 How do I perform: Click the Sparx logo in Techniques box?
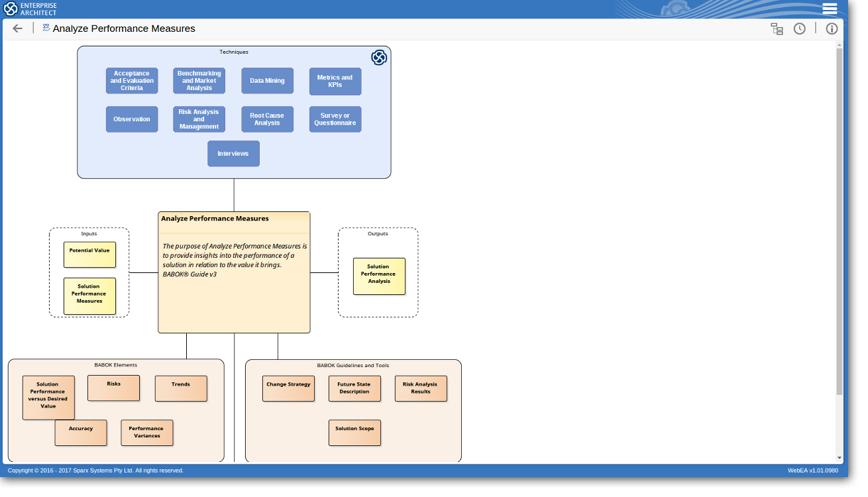pyautogui.click(x=379, y=58)
